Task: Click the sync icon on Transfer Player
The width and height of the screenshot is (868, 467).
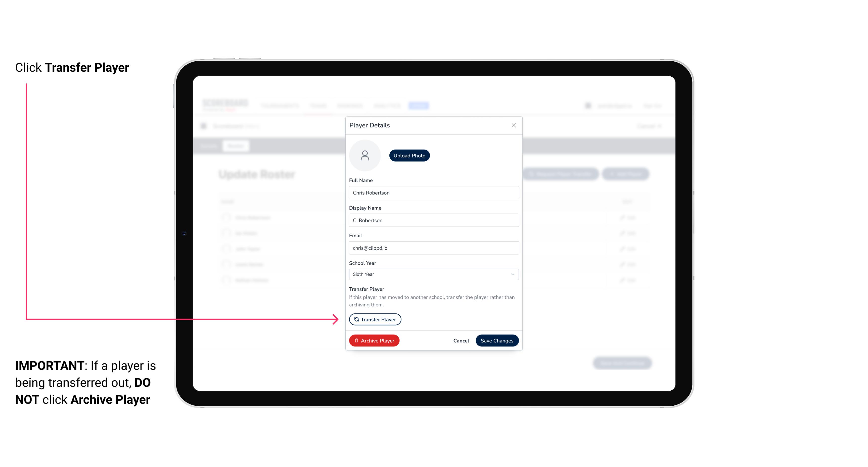Action: (x=355, y=319)
